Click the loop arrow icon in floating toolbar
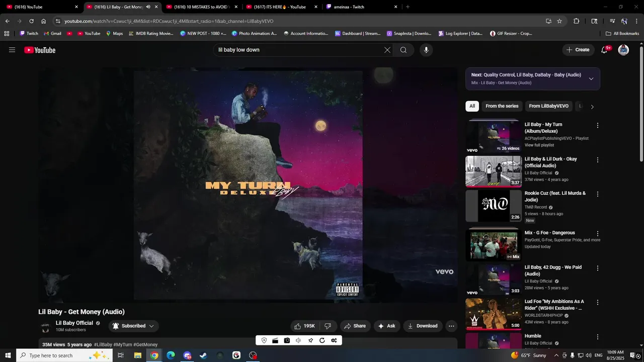Image resolution: width=644 pixels, height=362 pixels. pos(322,340)
